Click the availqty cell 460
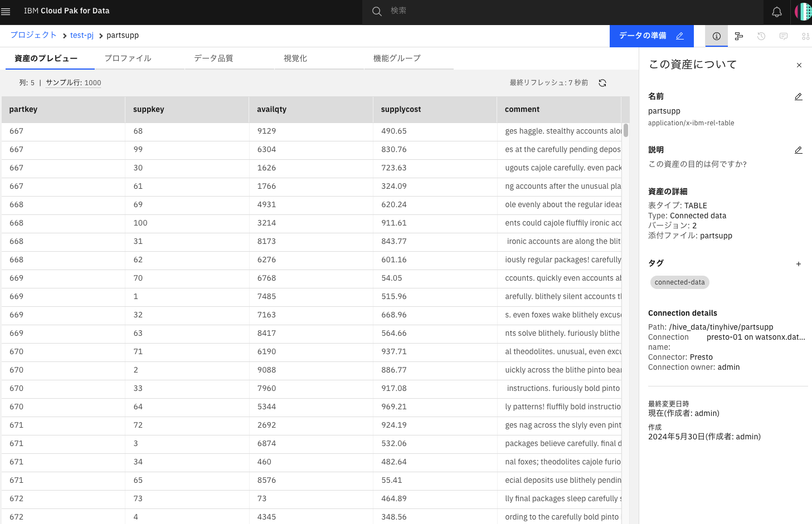The height and width of the screenshot is (524, 812). point(311,462)
